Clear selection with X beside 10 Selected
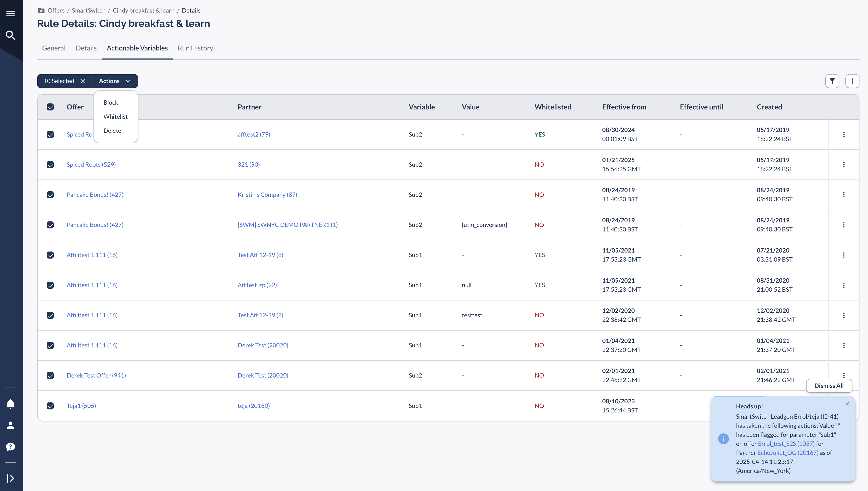This screenshot has width=868, height=491. [83, 81]
